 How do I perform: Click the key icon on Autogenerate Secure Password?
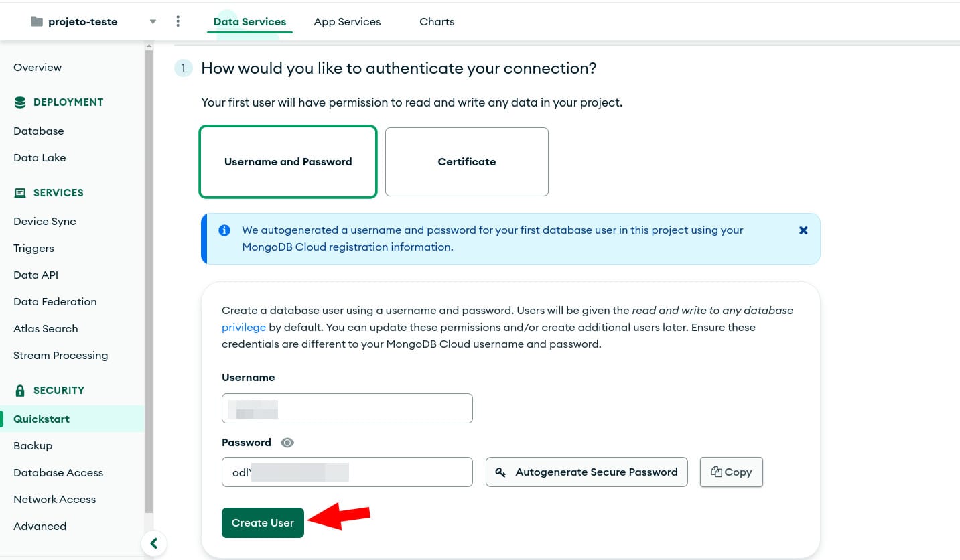pyautogui.click(x=500, y=472)
